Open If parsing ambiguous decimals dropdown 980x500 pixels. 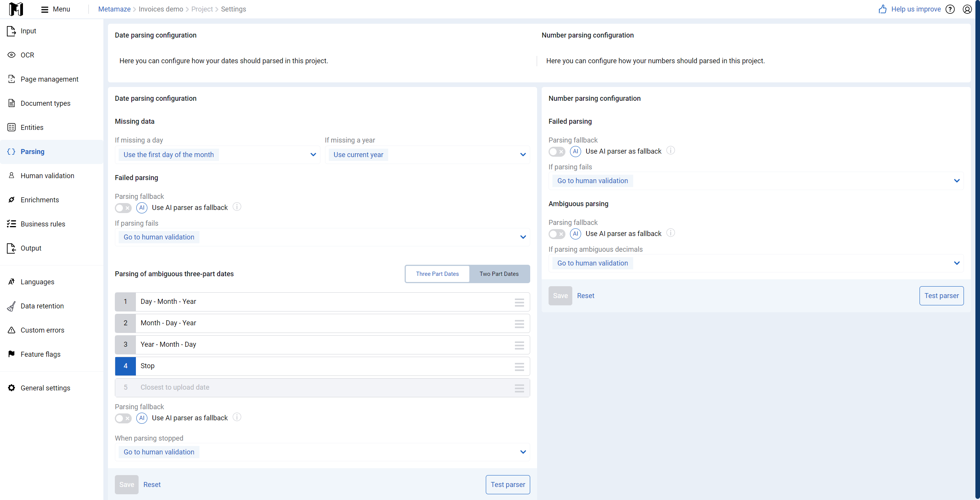point(756,263)
